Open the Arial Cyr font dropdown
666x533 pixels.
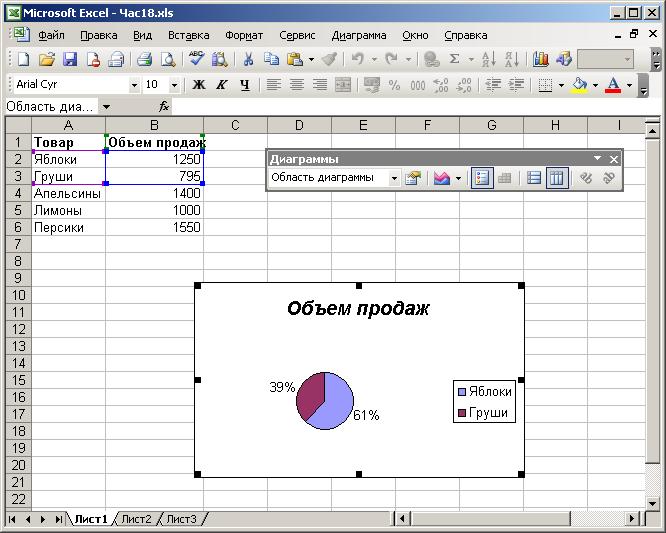point(134,85)
